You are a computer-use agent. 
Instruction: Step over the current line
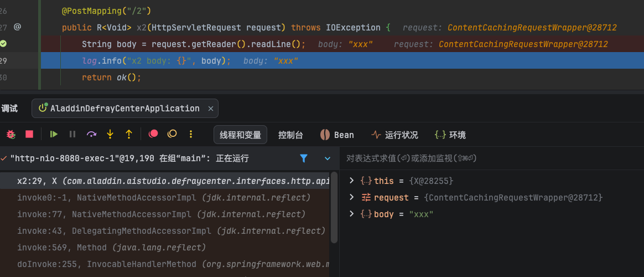(92, 134)
